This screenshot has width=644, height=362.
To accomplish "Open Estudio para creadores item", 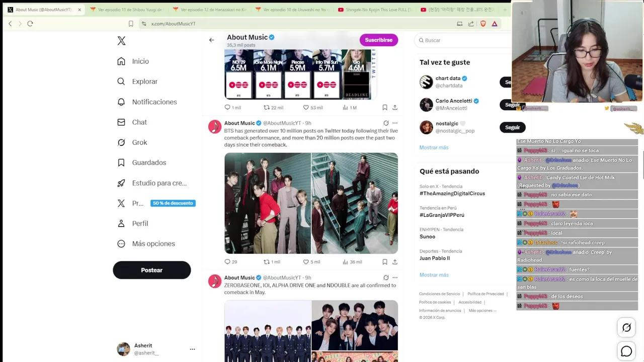I will (152, 183).
